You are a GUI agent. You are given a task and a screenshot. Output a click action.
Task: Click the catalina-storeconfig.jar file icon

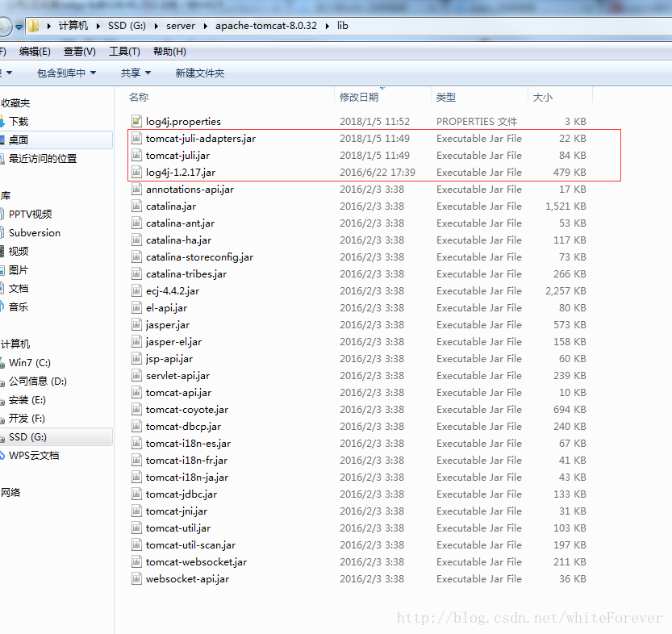(x=136, y=257)
